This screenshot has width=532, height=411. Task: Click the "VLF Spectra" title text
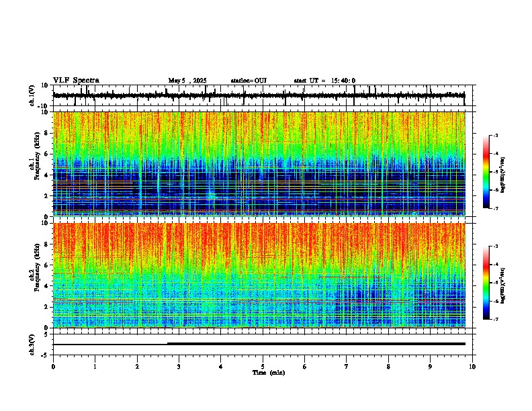click(x=76, y=80)
